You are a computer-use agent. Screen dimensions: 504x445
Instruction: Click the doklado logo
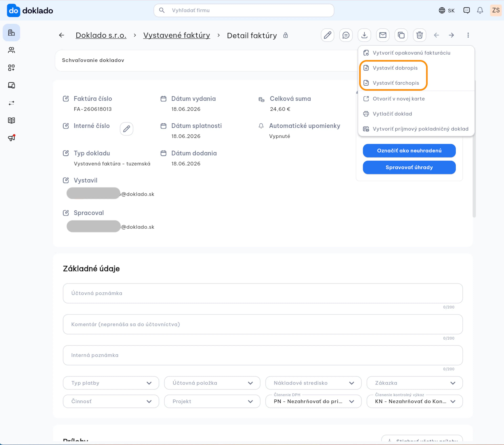pyautogui.click(x=30, y=10)
